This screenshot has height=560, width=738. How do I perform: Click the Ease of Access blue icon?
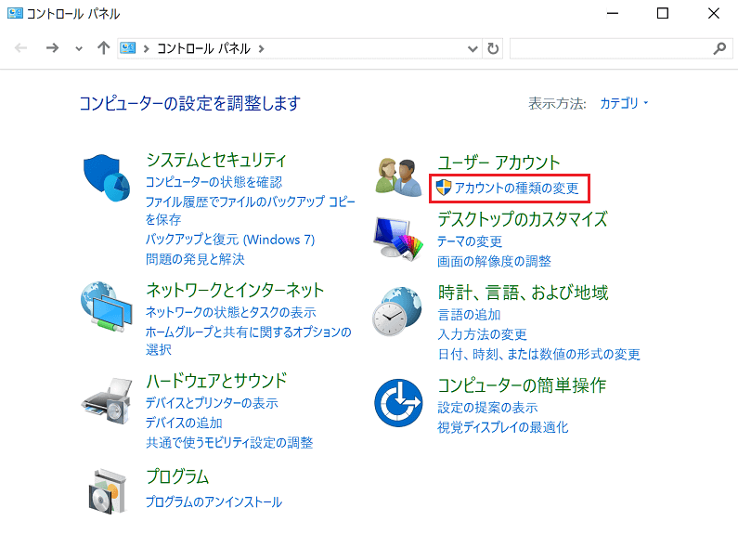(398, 403)
